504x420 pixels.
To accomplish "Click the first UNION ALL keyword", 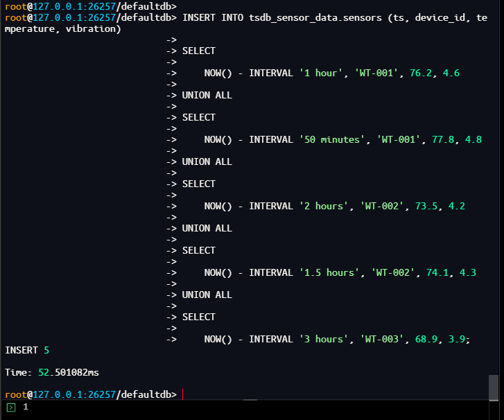I will pyautogui.click(x=207, y=95).
